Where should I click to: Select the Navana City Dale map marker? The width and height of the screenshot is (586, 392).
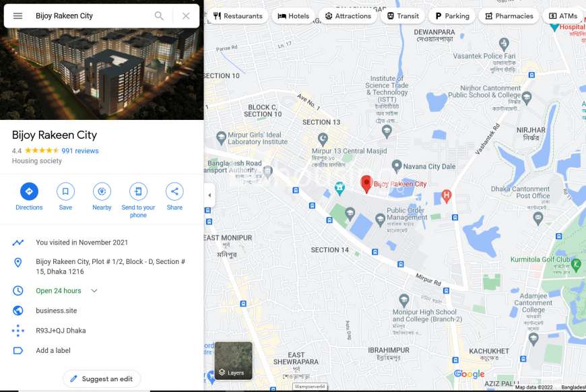click(x=397, y=166)
